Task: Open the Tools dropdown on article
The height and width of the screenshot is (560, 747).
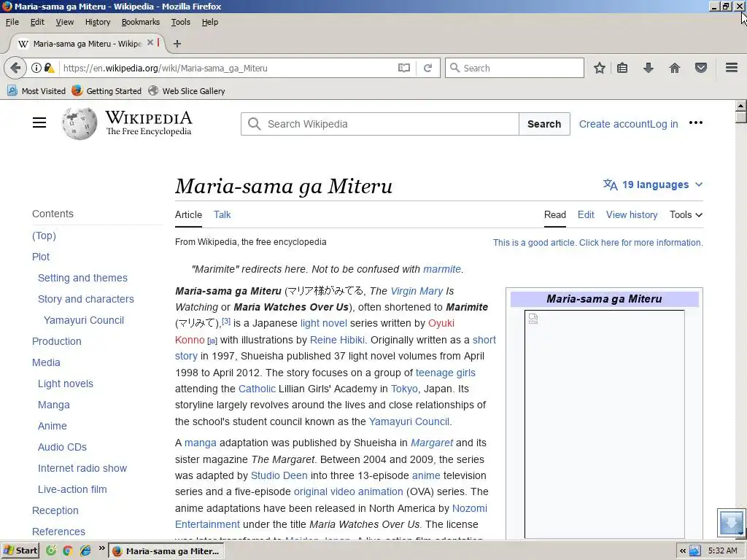Action: 686,215
